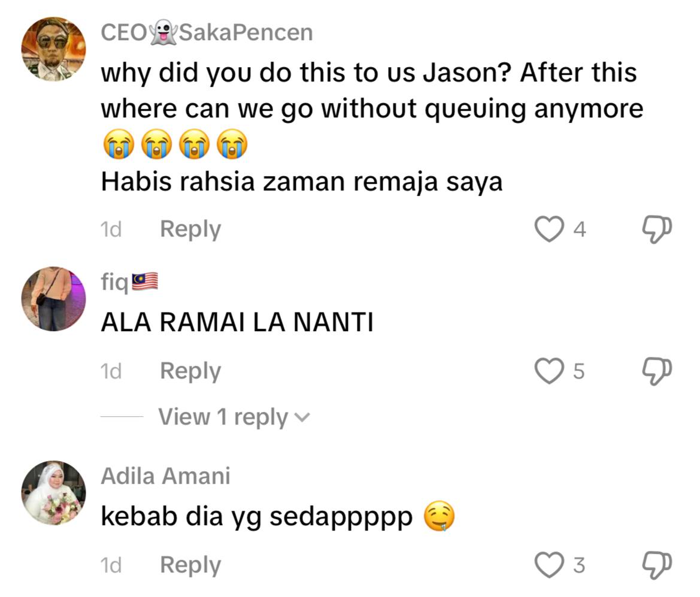Dislike fiq's comment with thumbs-down
The width and height of the screenshot is (700, 597).
656,371
